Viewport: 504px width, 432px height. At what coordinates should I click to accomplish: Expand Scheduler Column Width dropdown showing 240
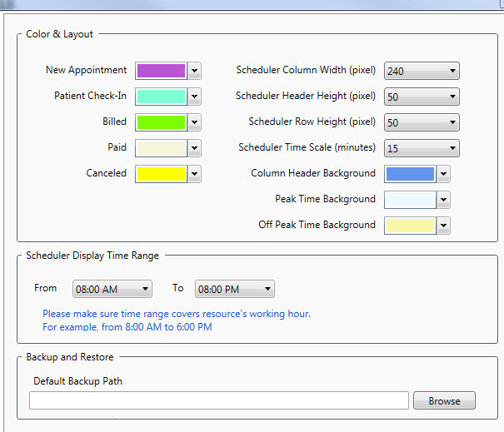pyautogui.click(x=422, y=71)
